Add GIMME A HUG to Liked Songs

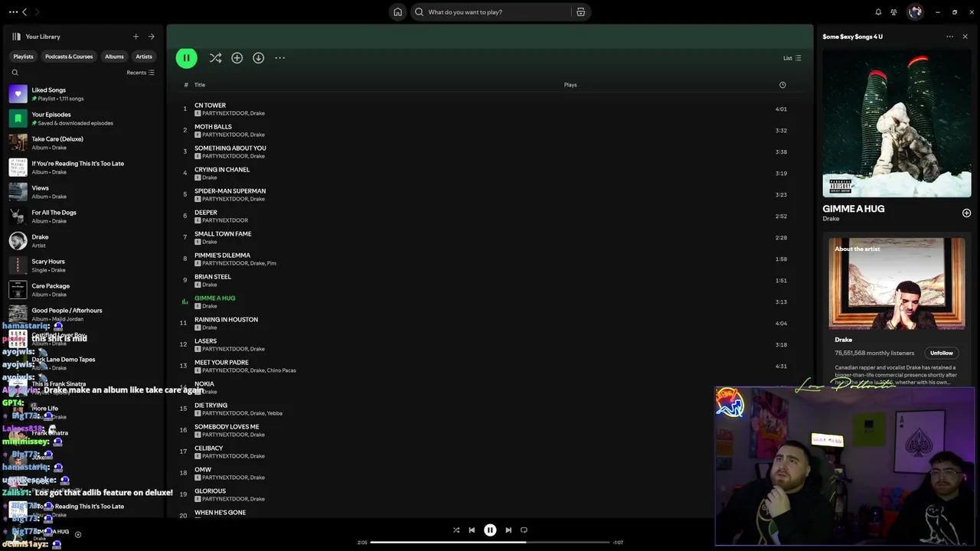click(966, 213)
